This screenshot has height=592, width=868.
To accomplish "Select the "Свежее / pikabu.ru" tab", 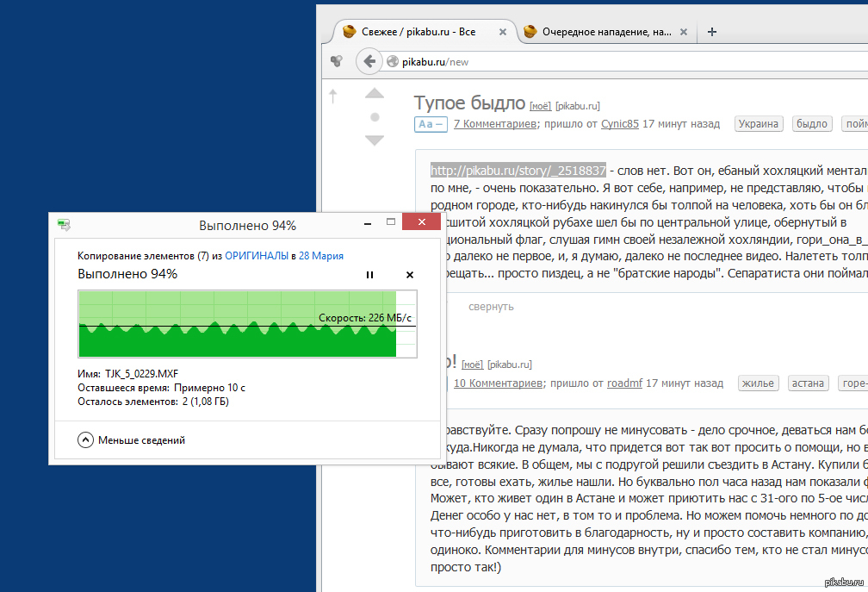I will [x=418, y=32].
